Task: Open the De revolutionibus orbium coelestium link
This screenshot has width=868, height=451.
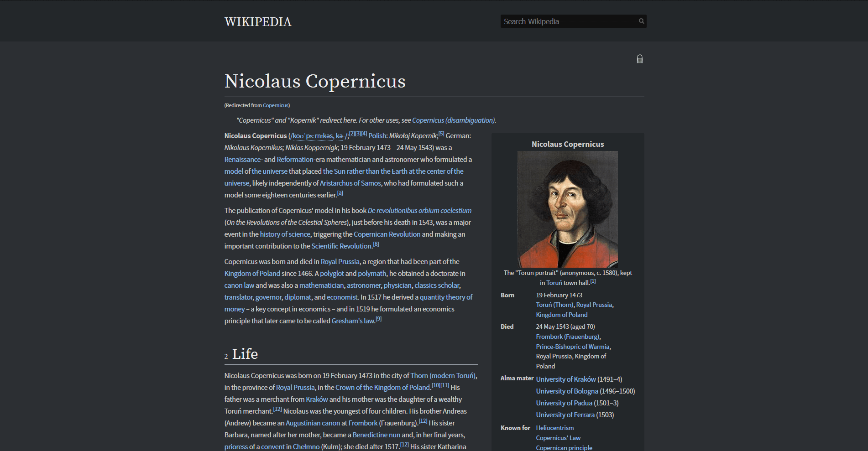Action: pyautogui.click(x=419, y=210)
